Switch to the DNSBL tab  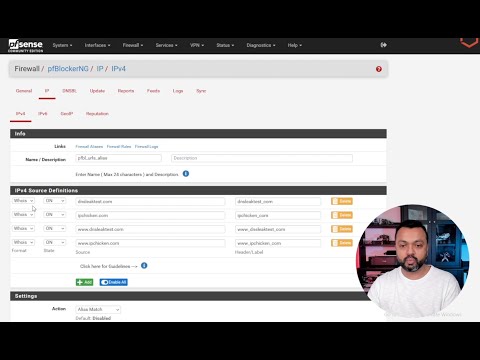tap(69, 91)
